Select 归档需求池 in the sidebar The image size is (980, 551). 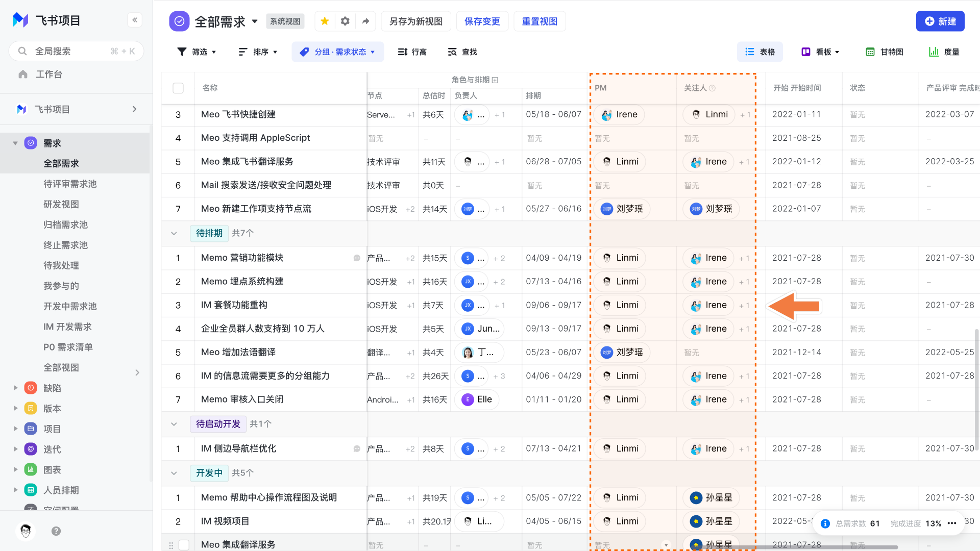pyautogui.click(x=66, y=225)
